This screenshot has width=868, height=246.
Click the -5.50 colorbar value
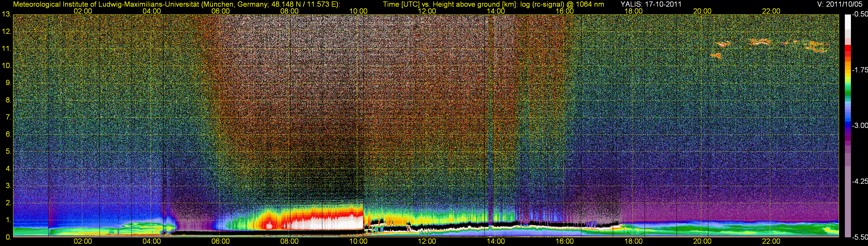pyautogui.click(x=860, y=237)
